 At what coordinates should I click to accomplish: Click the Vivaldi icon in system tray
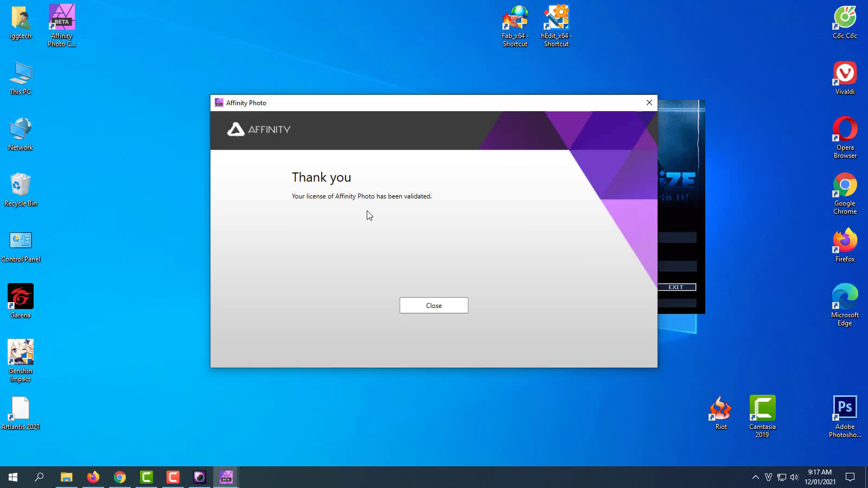tap(768, 477)
